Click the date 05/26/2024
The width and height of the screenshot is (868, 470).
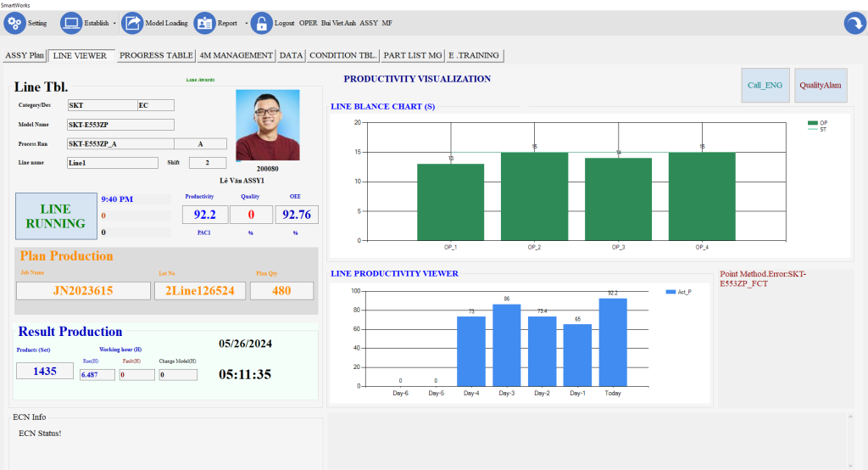245,344
